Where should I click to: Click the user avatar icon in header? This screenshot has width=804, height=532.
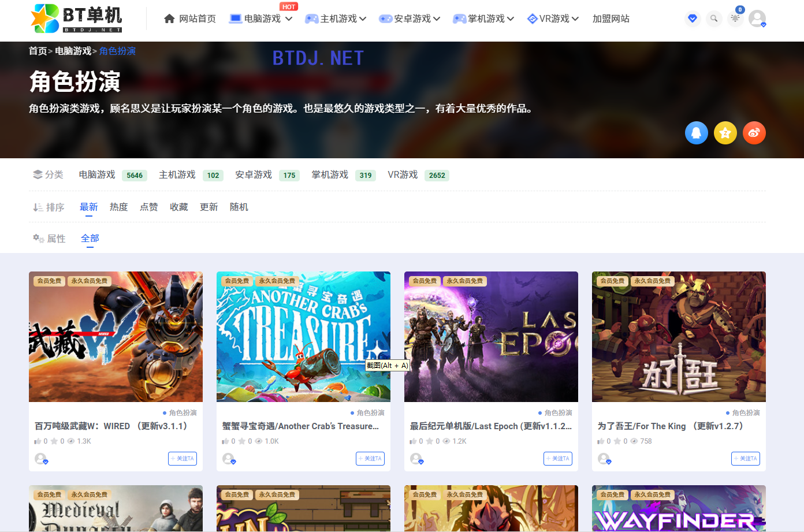[757, 18]
